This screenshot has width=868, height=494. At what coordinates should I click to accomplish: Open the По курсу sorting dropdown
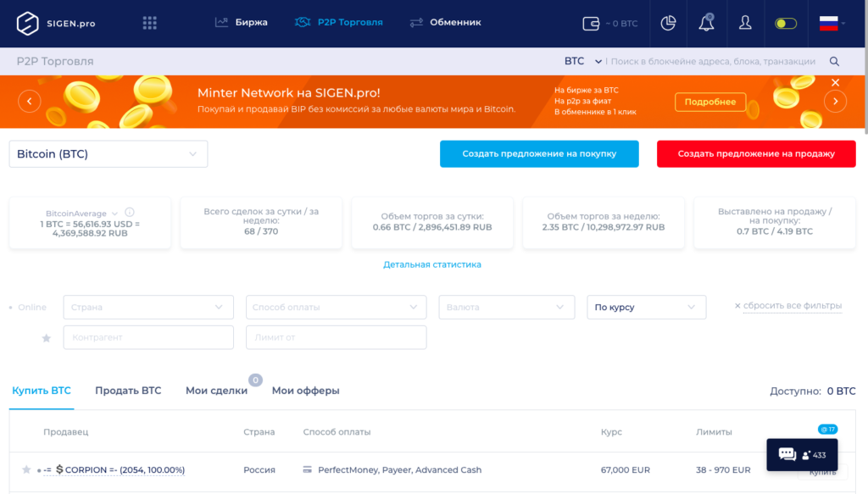(647, 307)
